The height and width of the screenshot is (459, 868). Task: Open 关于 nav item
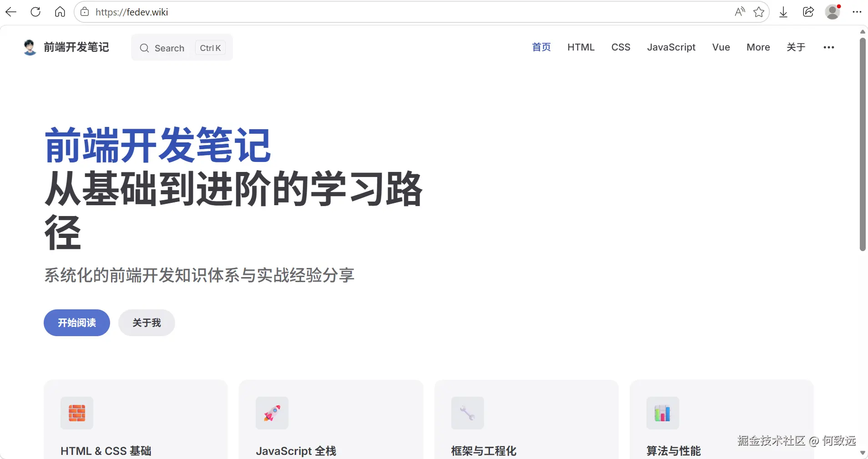[x=796, y=47]
